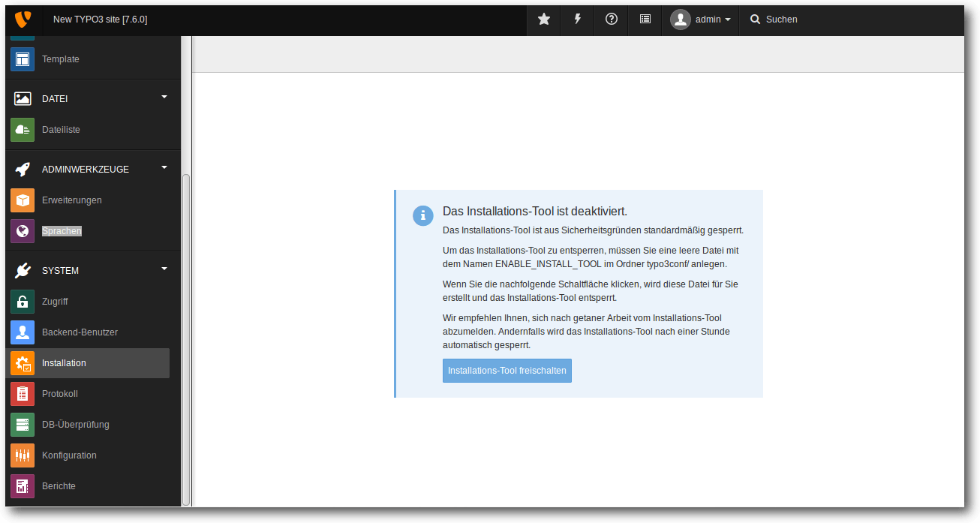Open the Konfiguration module
980x523 pixels.
point(69,455)
